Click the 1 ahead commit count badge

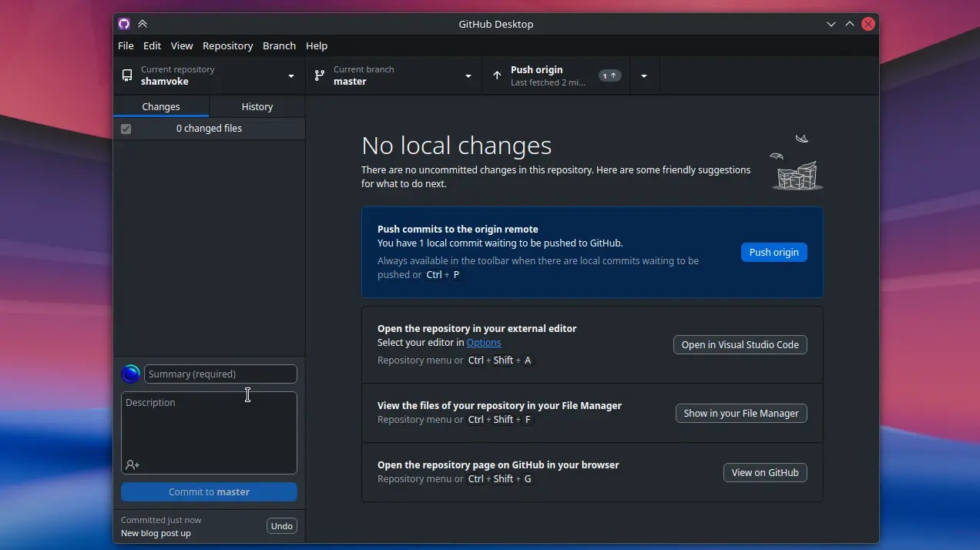tap(609, 75)
